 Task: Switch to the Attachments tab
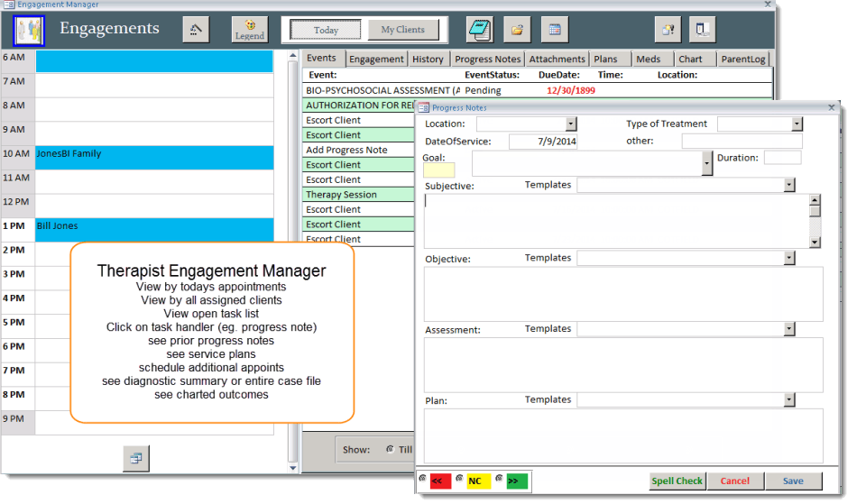click(557, 60)
